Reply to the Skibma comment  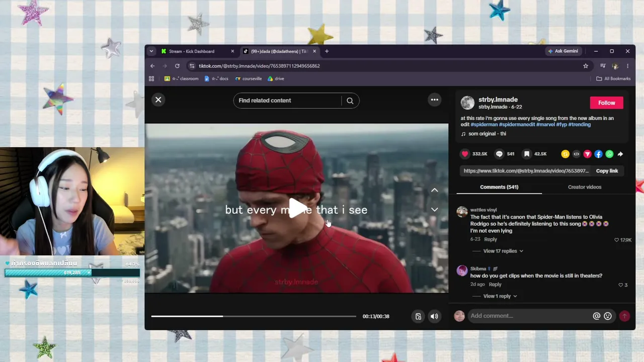coord(495,285)
